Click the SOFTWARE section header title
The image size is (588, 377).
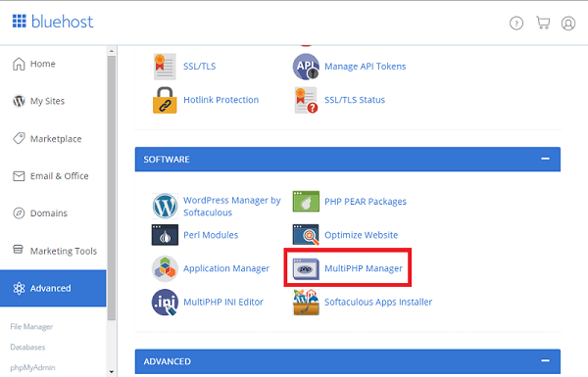click(x=167, y=160)
